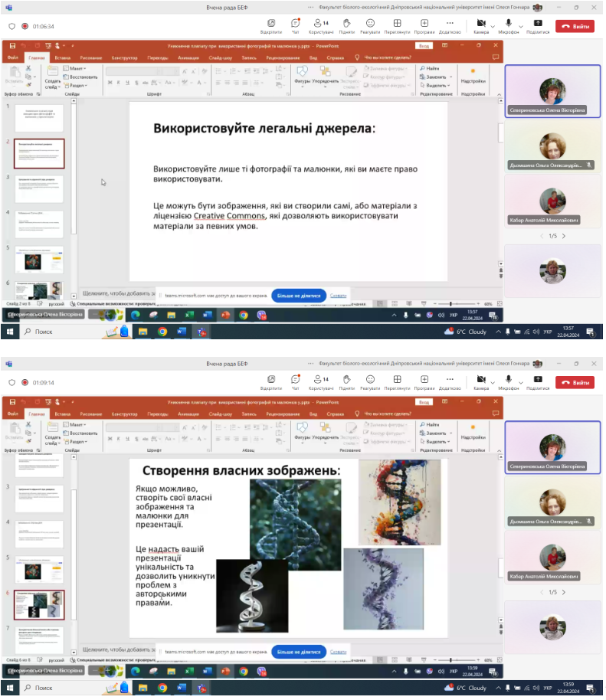
Task: Raise hand in the upper Teams meeting
Action: click(x=346, y=26)
